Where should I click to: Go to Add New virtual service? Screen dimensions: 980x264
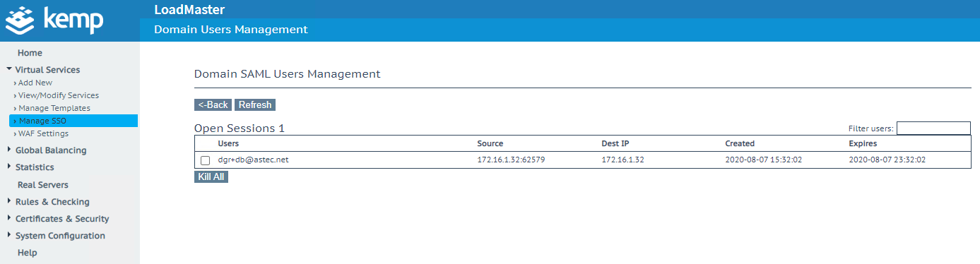tap(33, 83)
